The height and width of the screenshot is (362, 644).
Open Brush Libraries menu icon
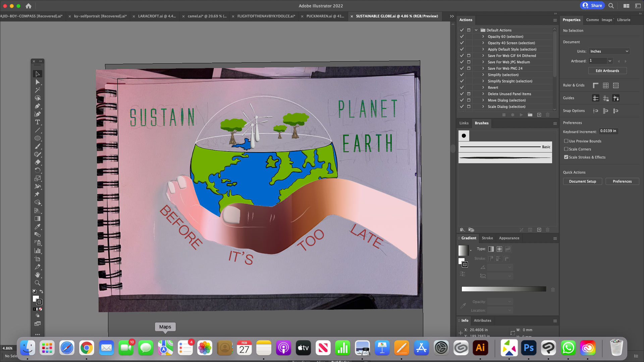tap(463, 230)
